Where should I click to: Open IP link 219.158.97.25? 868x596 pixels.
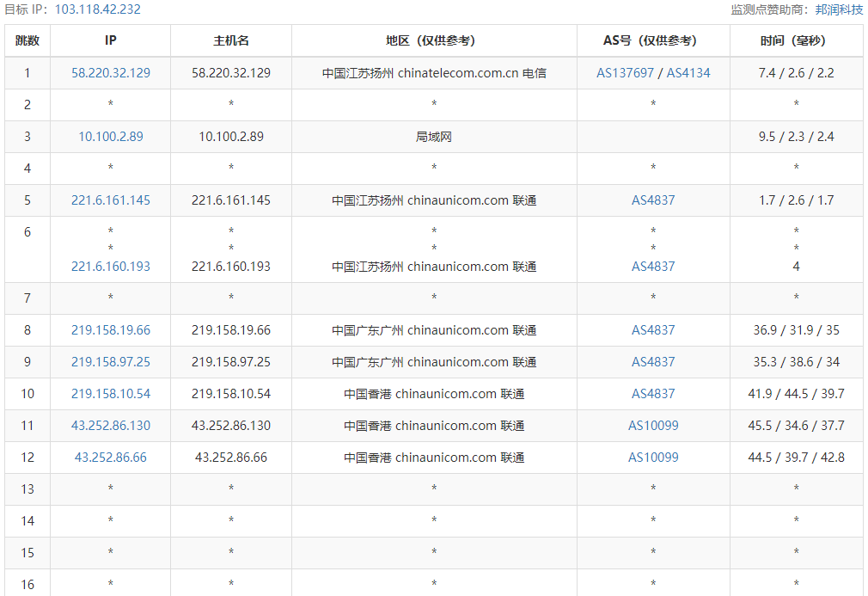click(111, 362)
